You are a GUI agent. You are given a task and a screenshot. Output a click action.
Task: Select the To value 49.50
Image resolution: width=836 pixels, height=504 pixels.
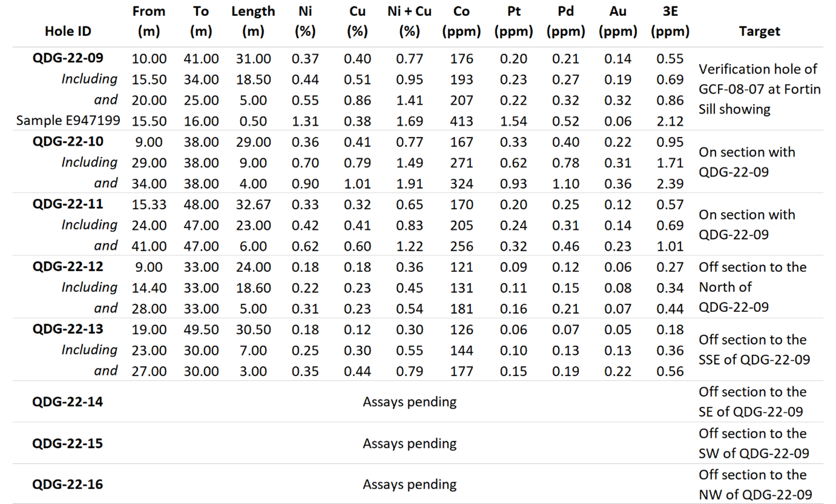[x=201, y=330]
